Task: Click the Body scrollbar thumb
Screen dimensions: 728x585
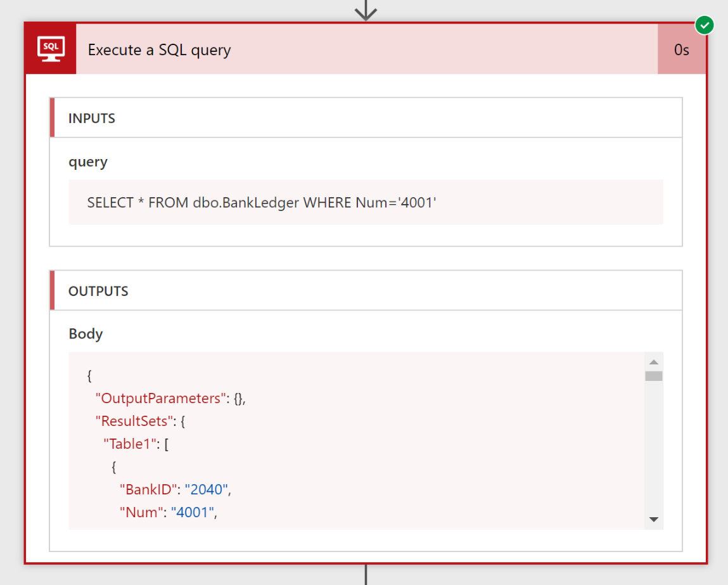Action: [x=654, y=376]
